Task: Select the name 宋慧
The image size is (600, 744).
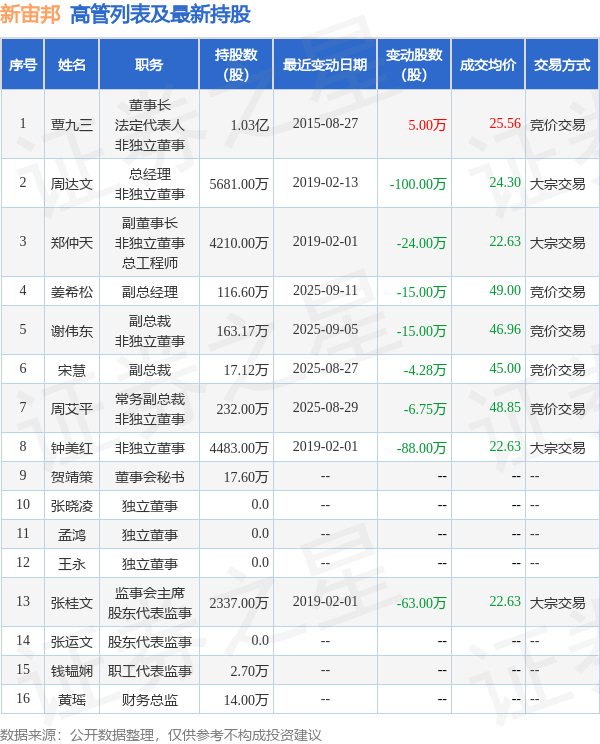Action: tap(72, 370)
